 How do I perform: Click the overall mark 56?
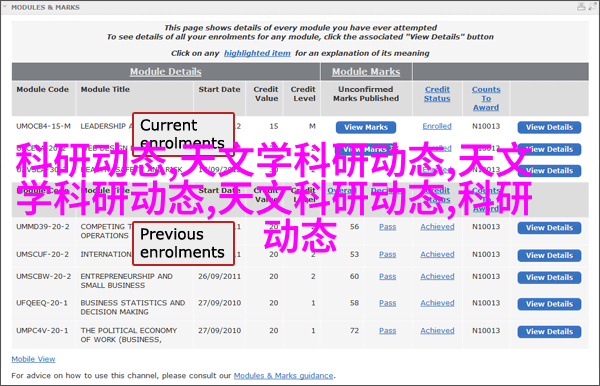[354, 227]
